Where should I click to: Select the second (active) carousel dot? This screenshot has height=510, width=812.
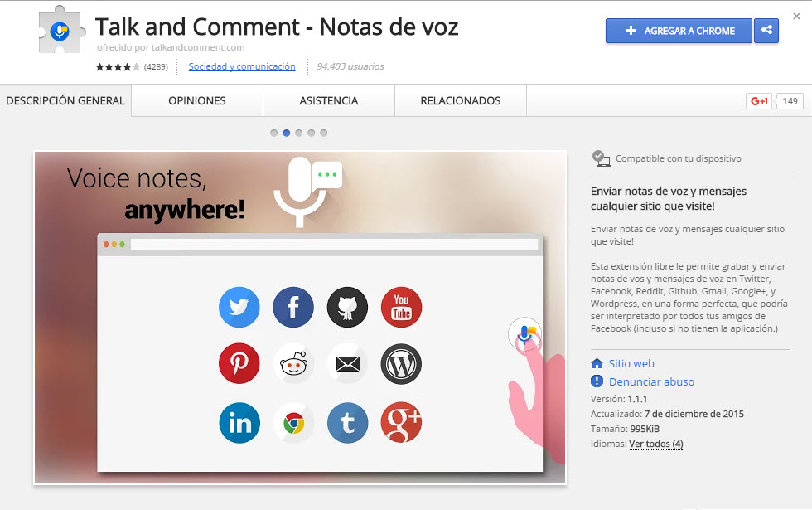(x=287, y=134)
